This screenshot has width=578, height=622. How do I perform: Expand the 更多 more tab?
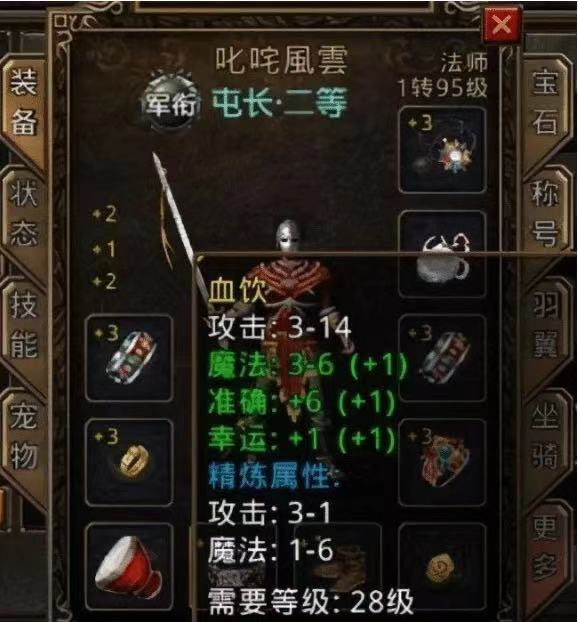[545, 547]
